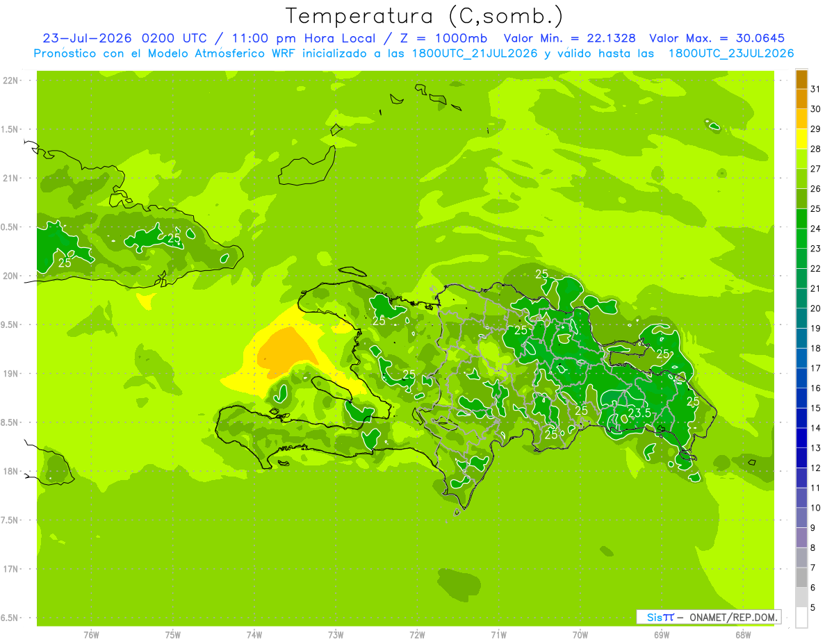Click the yellow colorbar band between 28 and 29
The width and height of the screenshot is (834, 644).
(801, 139)
